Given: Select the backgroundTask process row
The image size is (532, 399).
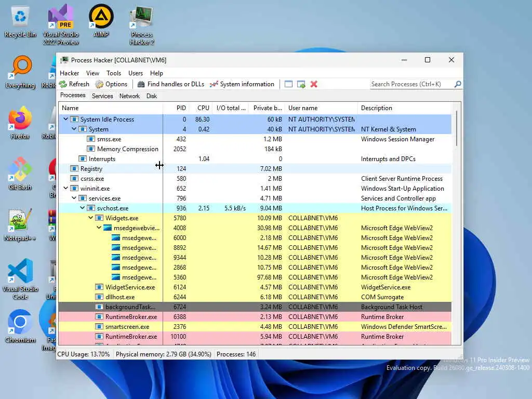Looking at the screenshot, I should (255, 307).
